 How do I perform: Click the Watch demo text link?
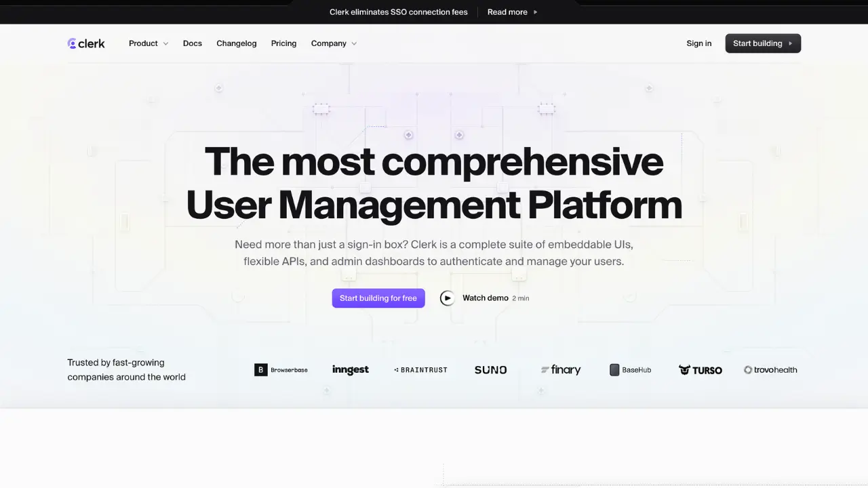[x=486, y=298]
